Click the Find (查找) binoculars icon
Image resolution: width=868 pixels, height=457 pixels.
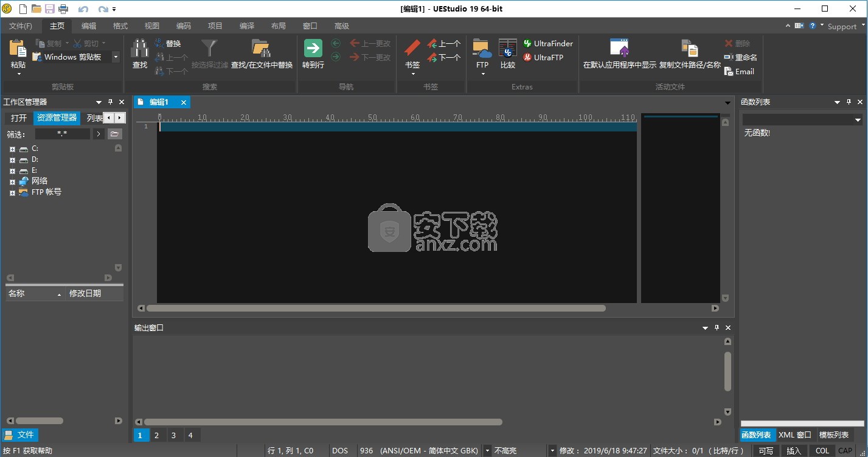click(x=140, y=49)
